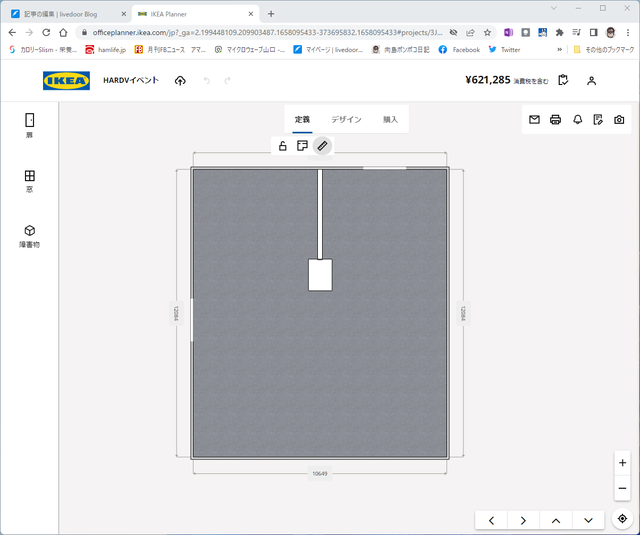The image size is (640, 535).
Task: Open the カロリーSlism bookmark
Action: (x=43, y=49)
